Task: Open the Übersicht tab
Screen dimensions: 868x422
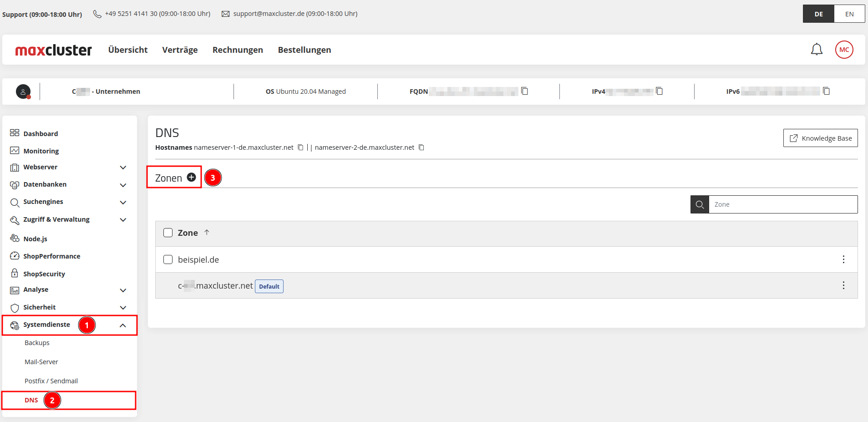Action: tap(128, 50)
